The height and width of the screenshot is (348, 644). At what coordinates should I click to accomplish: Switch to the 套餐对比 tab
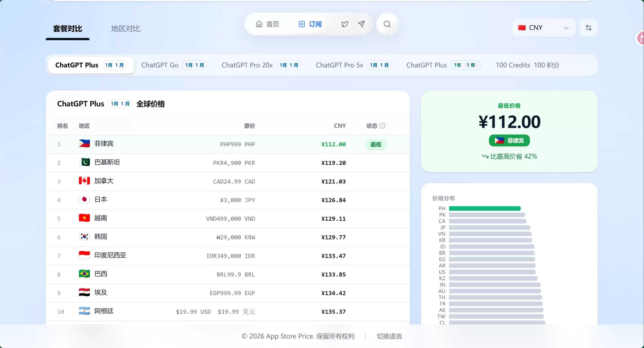[67, 29]
